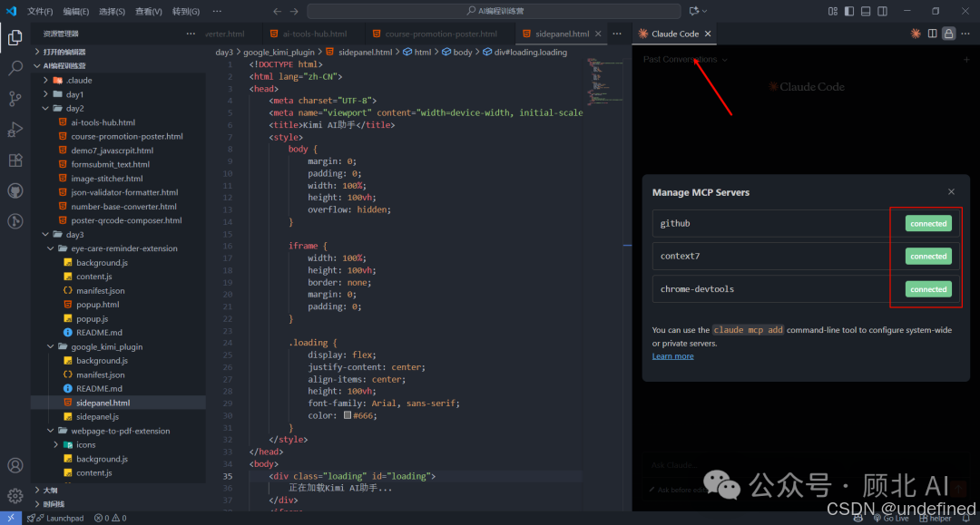
Task: Expand the day1 folder
Action: [118, 94]
